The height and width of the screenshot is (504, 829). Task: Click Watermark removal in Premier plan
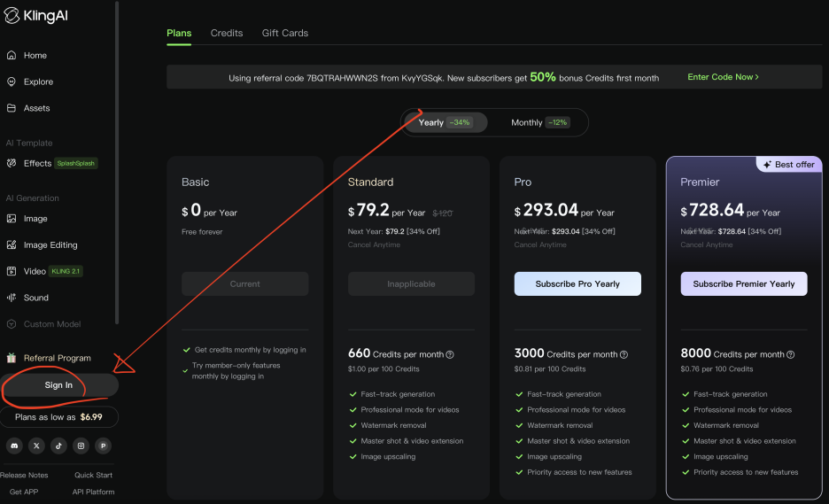click(726, 426)
